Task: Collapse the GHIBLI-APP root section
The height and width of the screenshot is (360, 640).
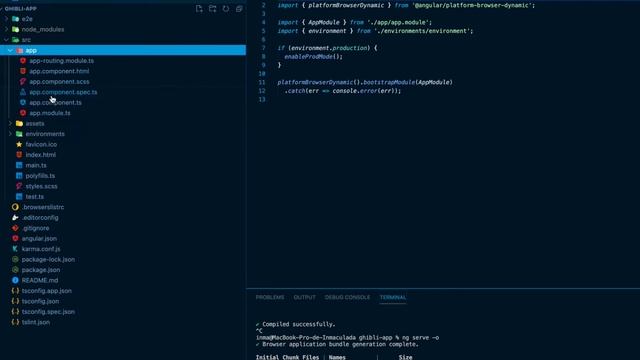Action: click(2, 9)
